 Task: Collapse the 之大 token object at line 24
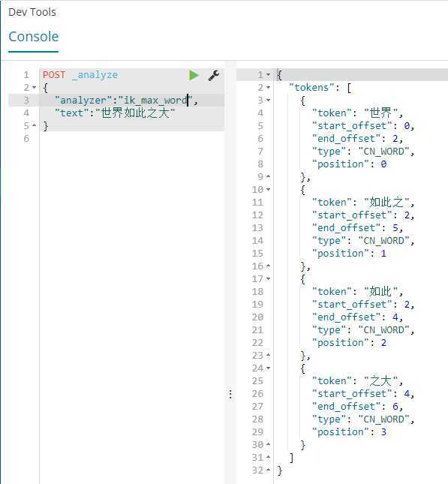(x=268, y=368)
